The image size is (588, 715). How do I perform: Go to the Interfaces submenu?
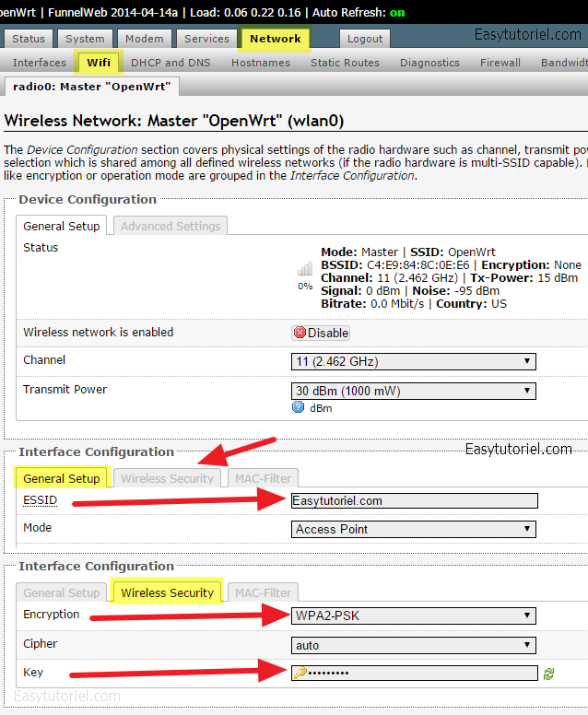40,63
